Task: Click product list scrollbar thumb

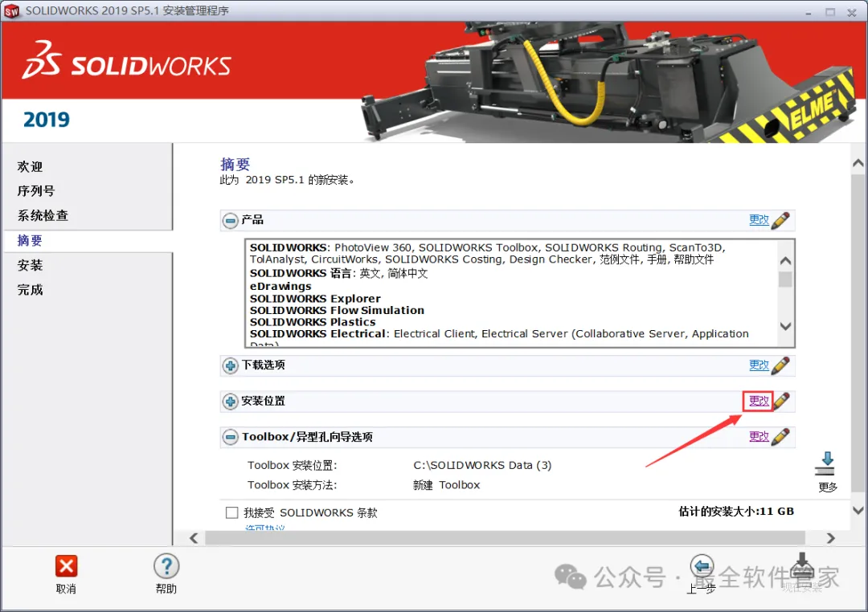Action: coord(785,279)
